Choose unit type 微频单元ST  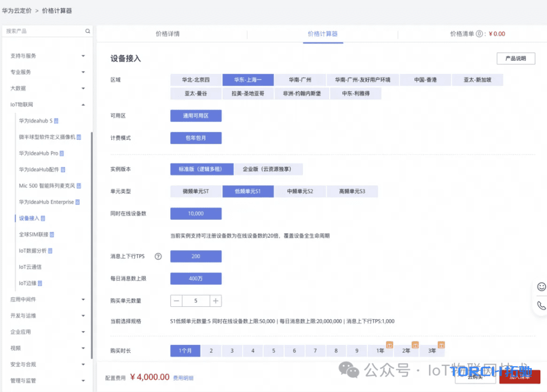[196, 191]
